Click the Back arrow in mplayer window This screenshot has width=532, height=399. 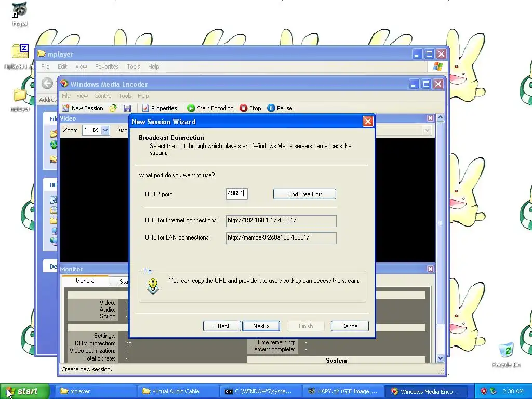47,83
